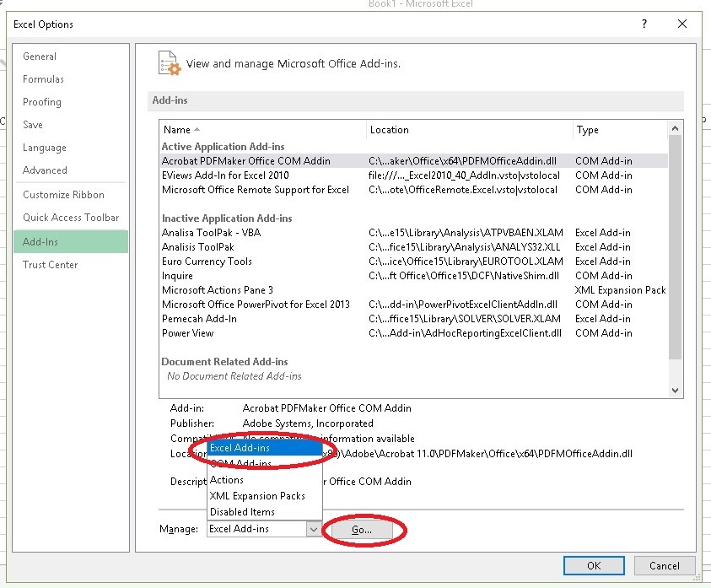Click the Add-ins gear header icon

[x=170, y=63]
